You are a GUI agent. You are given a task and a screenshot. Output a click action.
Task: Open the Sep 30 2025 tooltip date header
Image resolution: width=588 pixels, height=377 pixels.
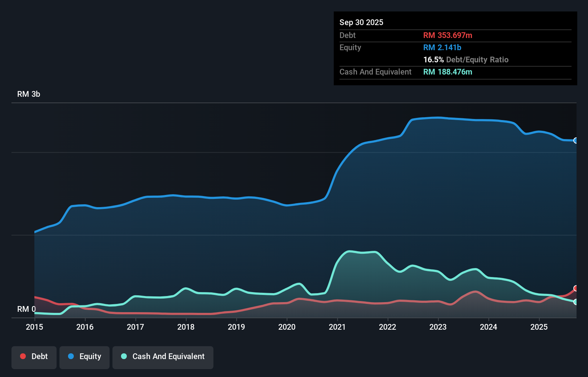pos(361,22)
